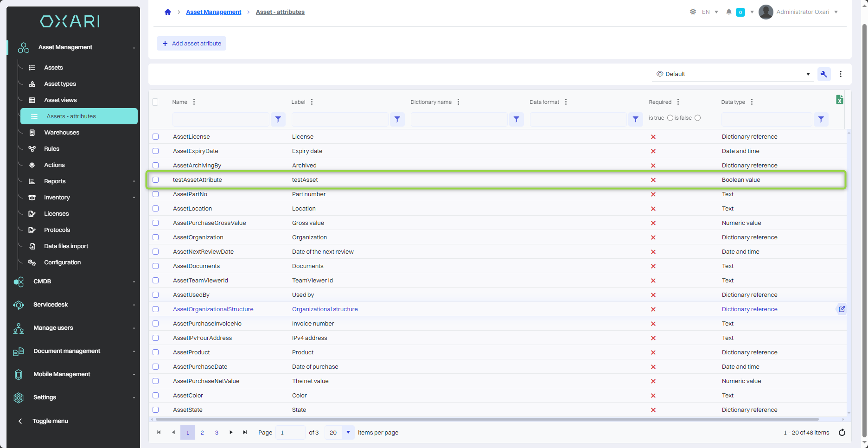Select the 'is true' Required radio button

coord(670,118)
